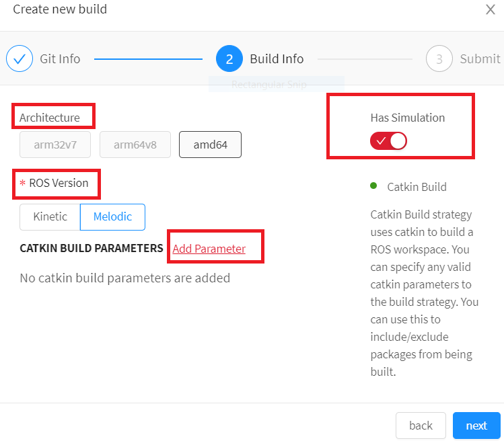Click the Has Simulation label text
This screenshot has height=443, width=504.
408,118
